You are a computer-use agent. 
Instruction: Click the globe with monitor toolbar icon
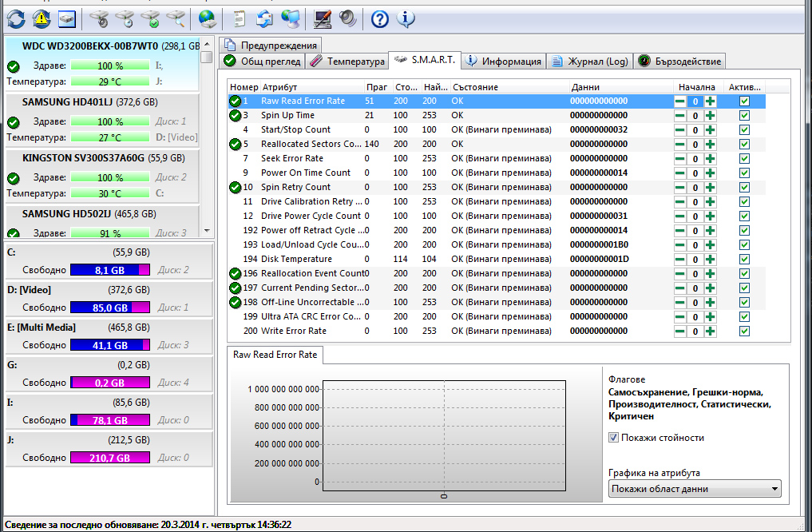291,19
